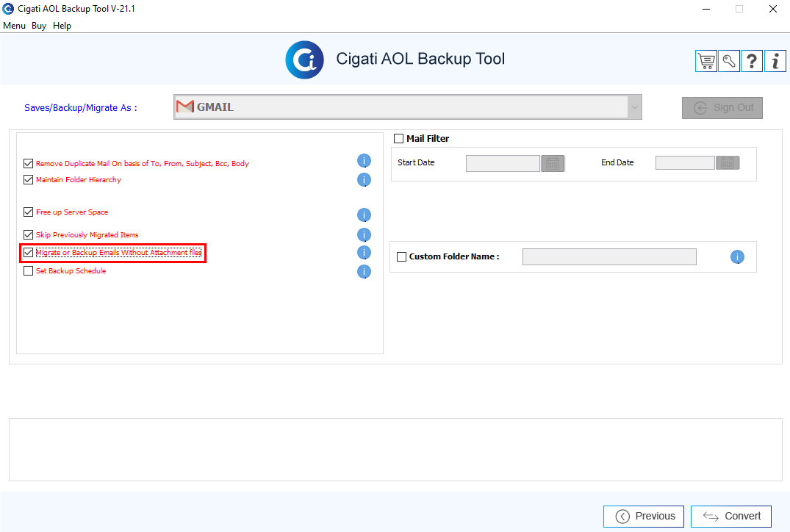This screenshot has width=790, height=532.
Task: Start migration with Convert button
Action: tap(731, 517)
